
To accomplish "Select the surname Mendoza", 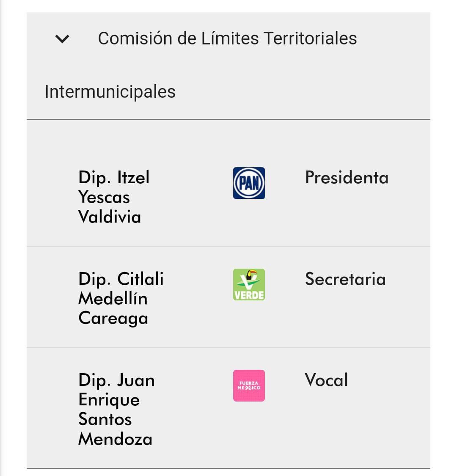I will point(115,439).
